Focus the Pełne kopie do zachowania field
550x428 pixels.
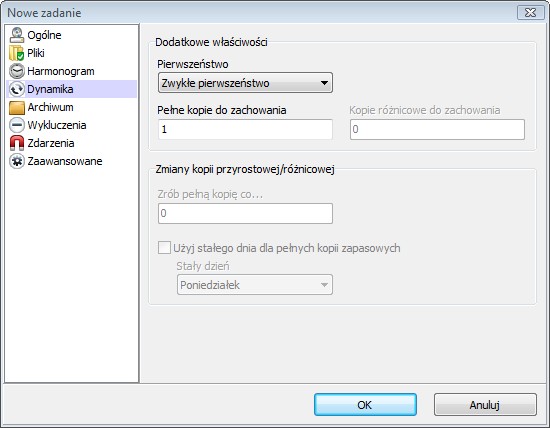pos(245,129)
